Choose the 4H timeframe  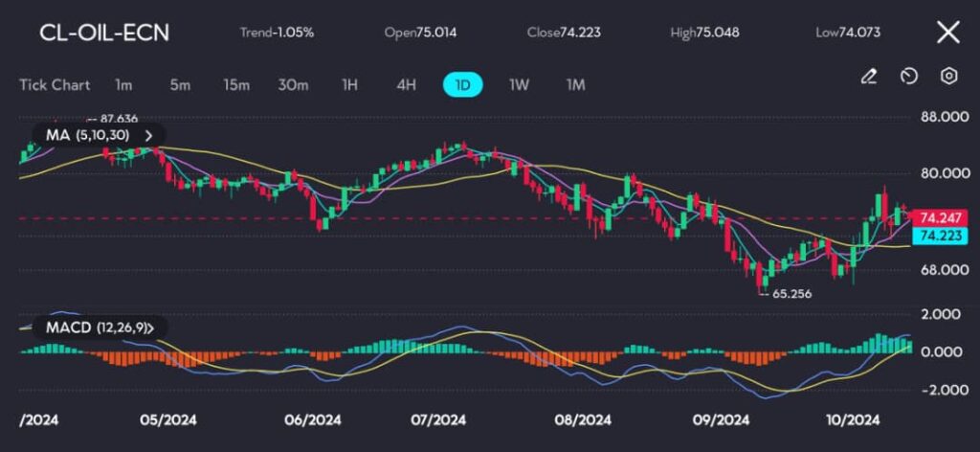406,84
